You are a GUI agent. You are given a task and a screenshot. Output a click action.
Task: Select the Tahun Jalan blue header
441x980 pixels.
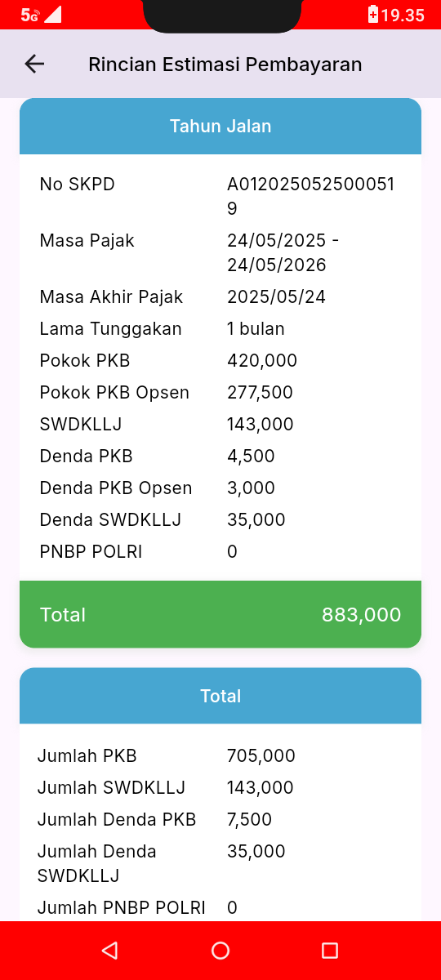click(220, 127)
